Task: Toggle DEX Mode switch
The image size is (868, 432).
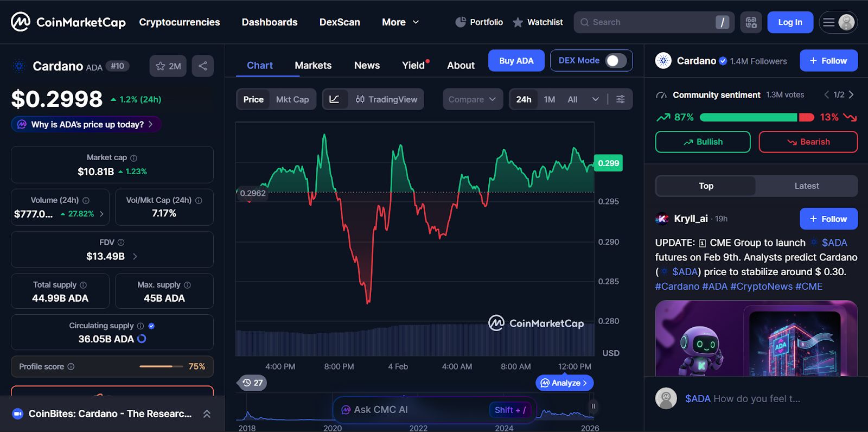Action: [616, 61]
